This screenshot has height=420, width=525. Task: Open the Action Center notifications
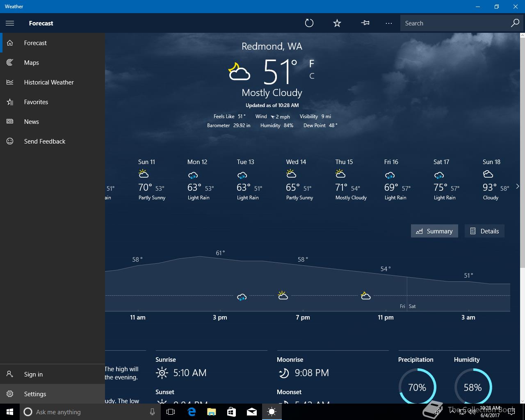click(511, 412)
